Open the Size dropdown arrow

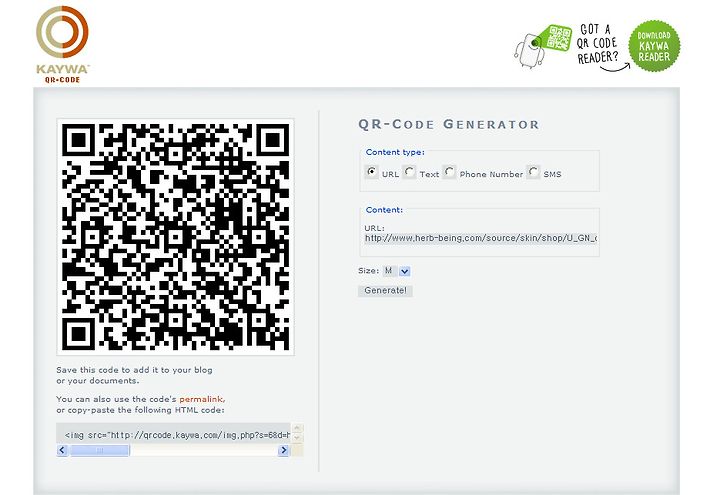tap(405, 271)
